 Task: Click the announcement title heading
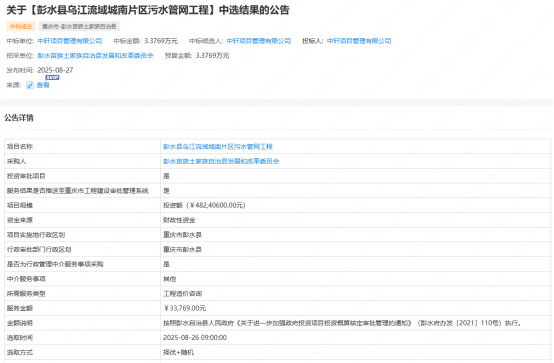coord(148,10)
